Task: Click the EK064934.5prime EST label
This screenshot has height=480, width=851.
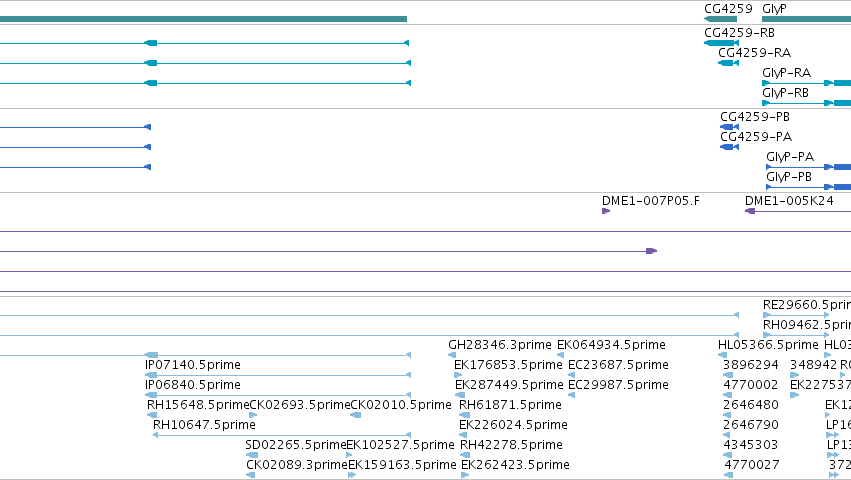Action: tap(611, 345)
